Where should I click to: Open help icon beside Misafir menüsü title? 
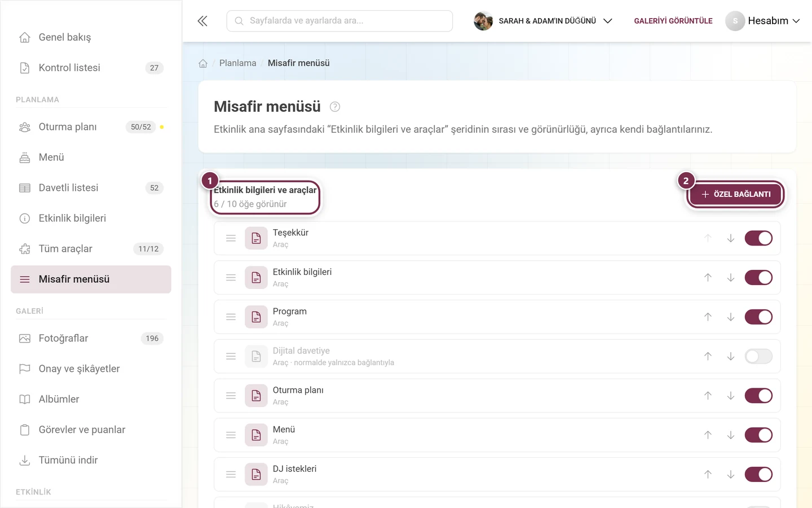(335, 107)
